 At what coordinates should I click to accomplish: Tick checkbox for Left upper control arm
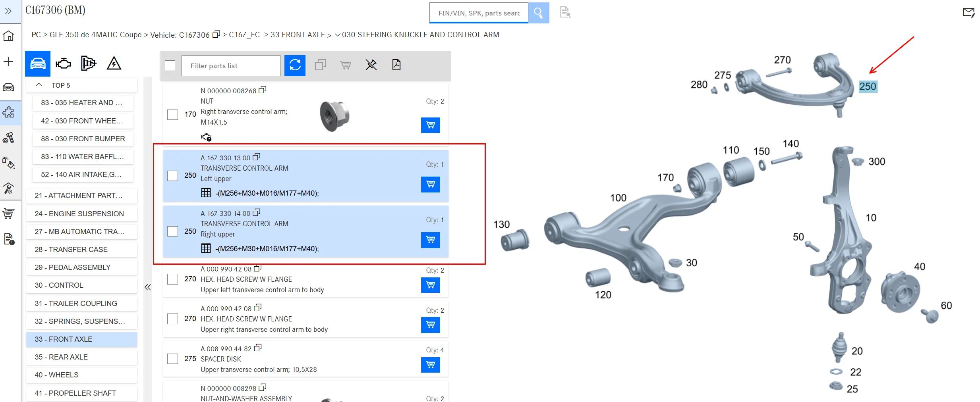coord(172,176)
